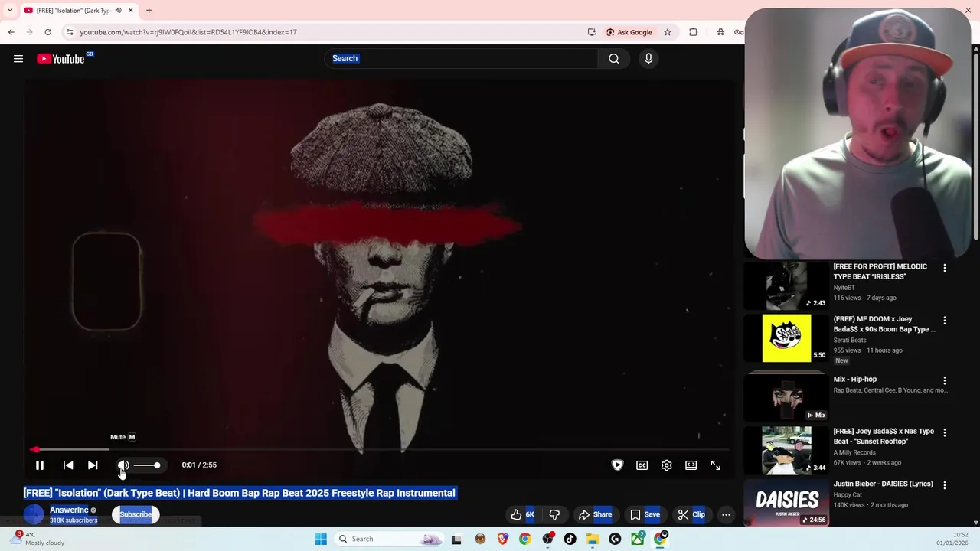Toggle theater mode

pyautogui.click(x=691, y=465)
